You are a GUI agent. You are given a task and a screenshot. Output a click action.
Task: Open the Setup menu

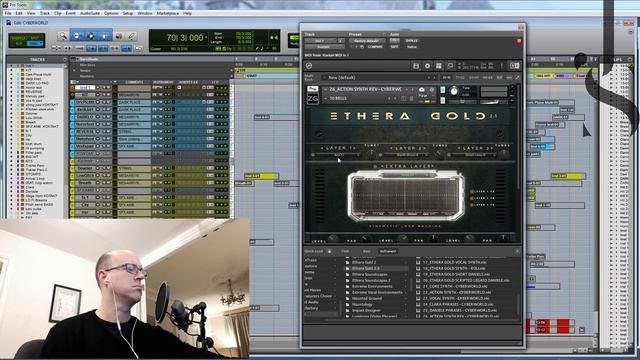[128, 13]
